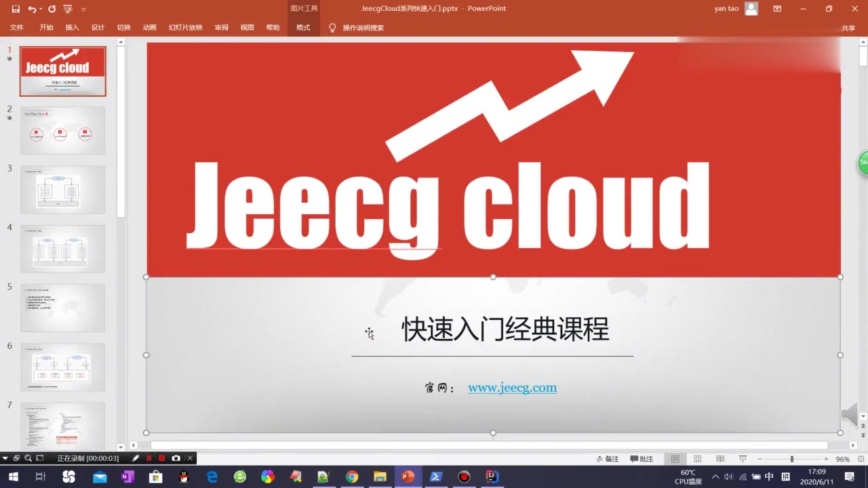Show hidden system tray icons arrow

(715, 476)
